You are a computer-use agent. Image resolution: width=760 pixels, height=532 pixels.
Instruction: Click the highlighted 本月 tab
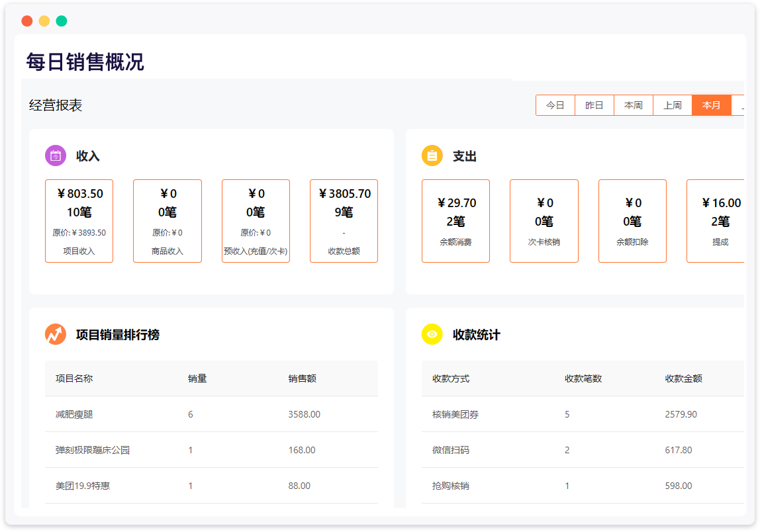click(711, 105)
